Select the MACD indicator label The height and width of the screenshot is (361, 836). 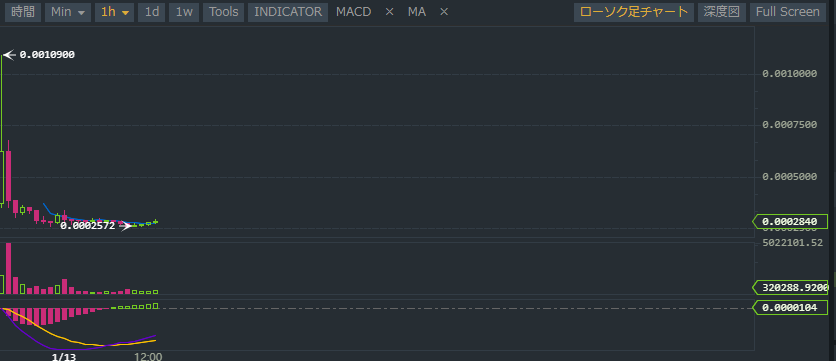point(353,12)
